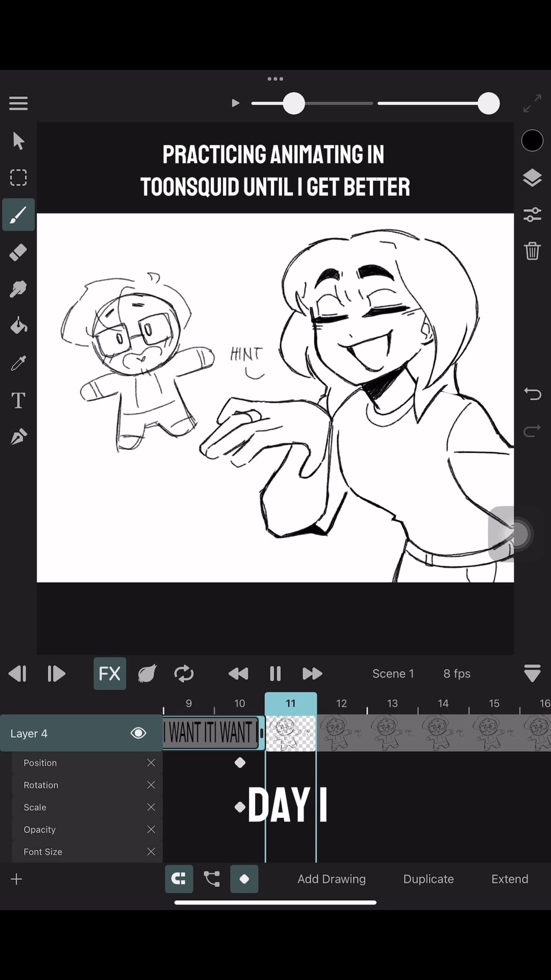Click Duplicate

429,879
